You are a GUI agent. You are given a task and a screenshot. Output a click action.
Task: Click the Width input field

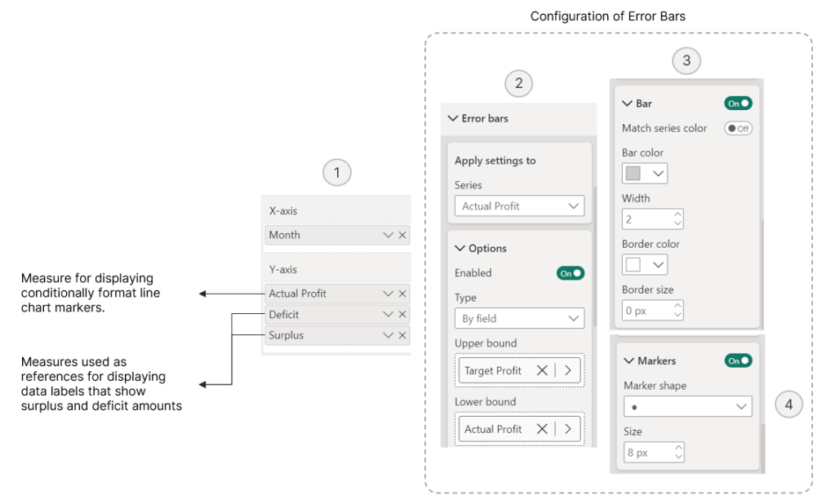[x=646, y=219]
